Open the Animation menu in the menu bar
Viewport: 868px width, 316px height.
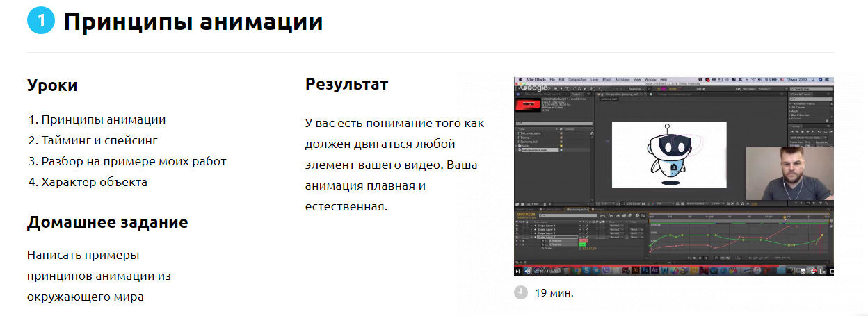[x=622, y=80]
